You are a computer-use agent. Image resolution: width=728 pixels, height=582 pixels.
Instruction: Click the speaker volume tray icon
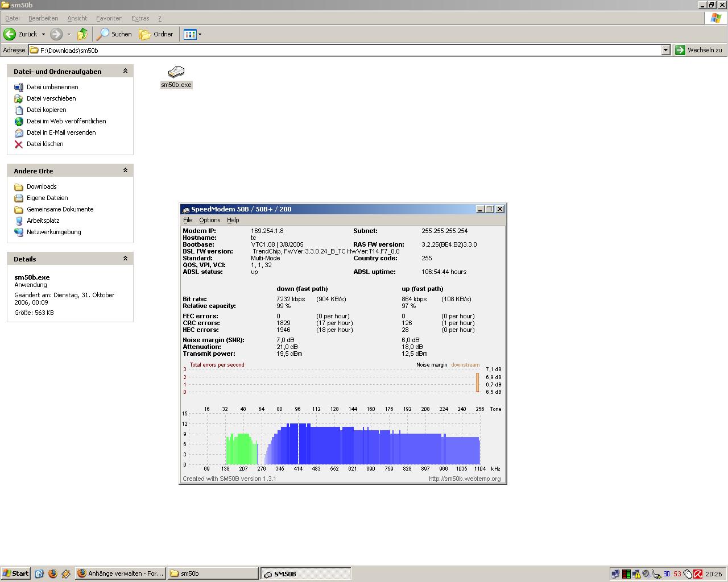point(646,574)
